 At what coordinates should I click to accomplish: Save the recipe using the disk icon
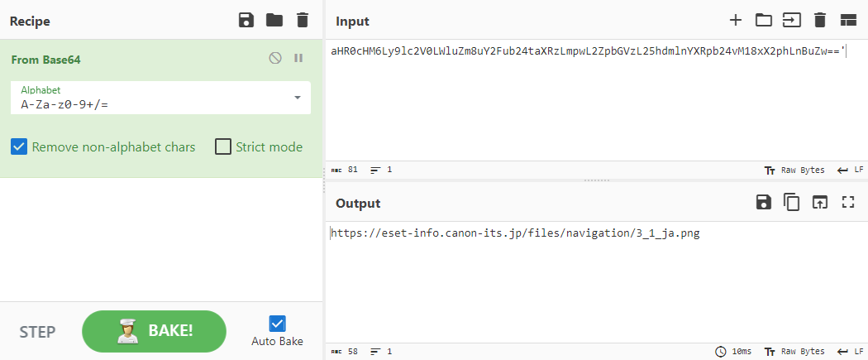pos(246,21)
